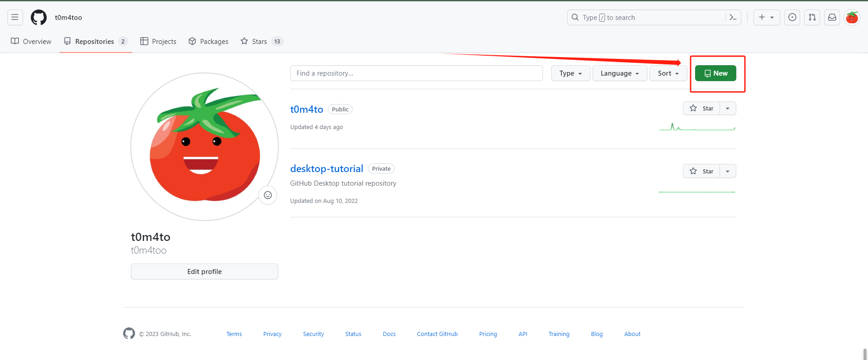Open the Pull requests icon in header
The image size is (868, 360).
click(812, 17)
